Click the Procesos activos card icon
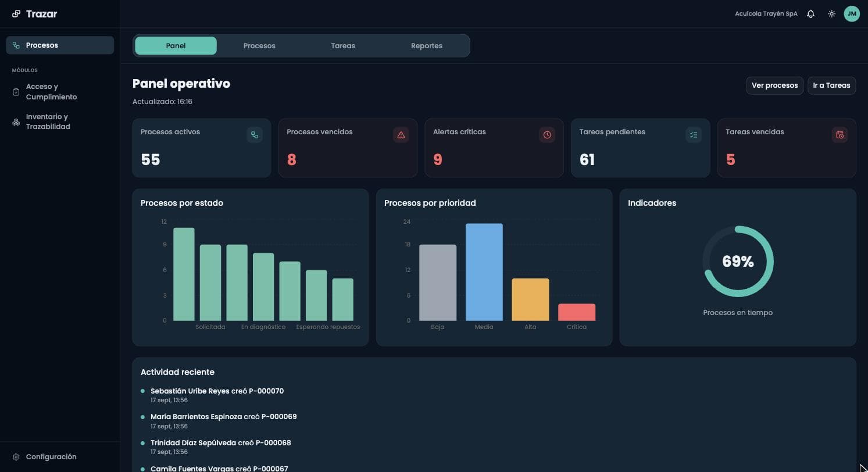Image resolution: width=868 pixels, height=472 pixels. (255, 135)
